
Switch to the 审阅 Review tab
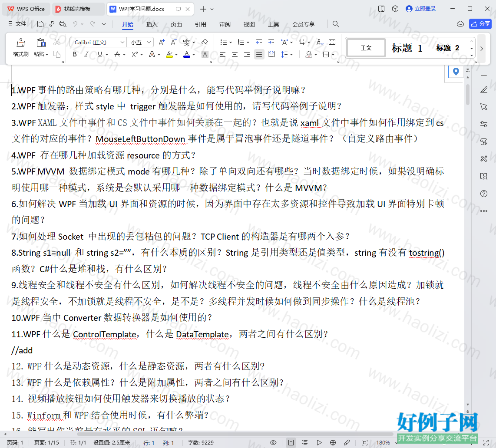(225, 24)
